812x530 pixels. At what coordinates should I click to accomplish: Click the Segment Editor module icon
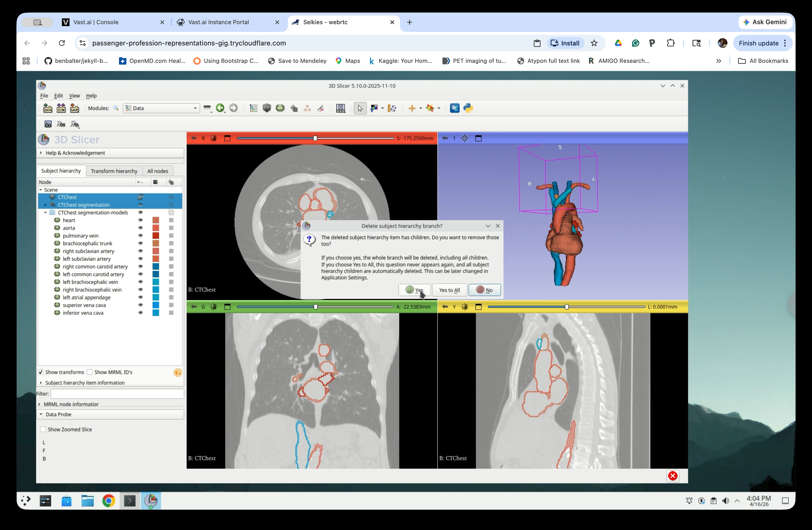pyautogui.click(x=321, y=108)
